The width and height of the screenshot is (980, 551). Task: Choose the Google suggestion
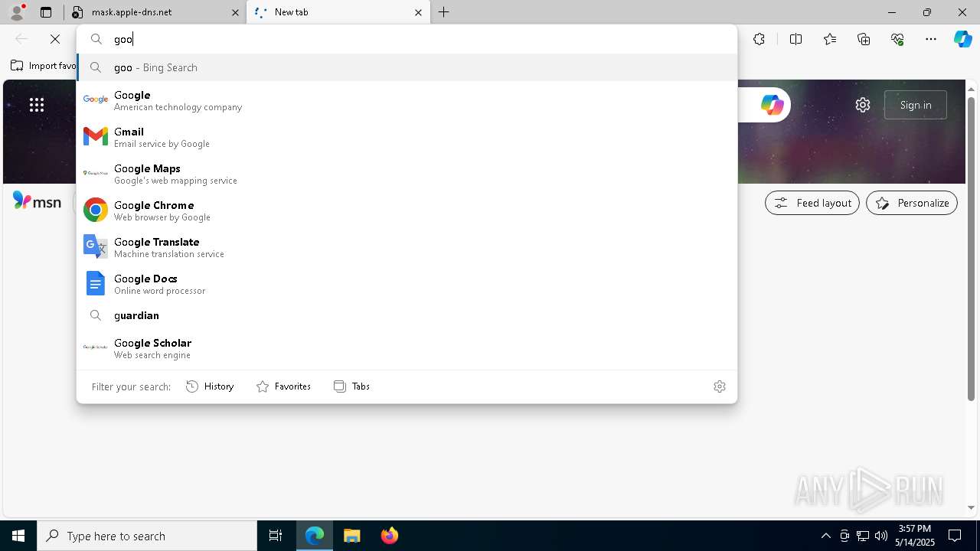(x=407, y=100)
